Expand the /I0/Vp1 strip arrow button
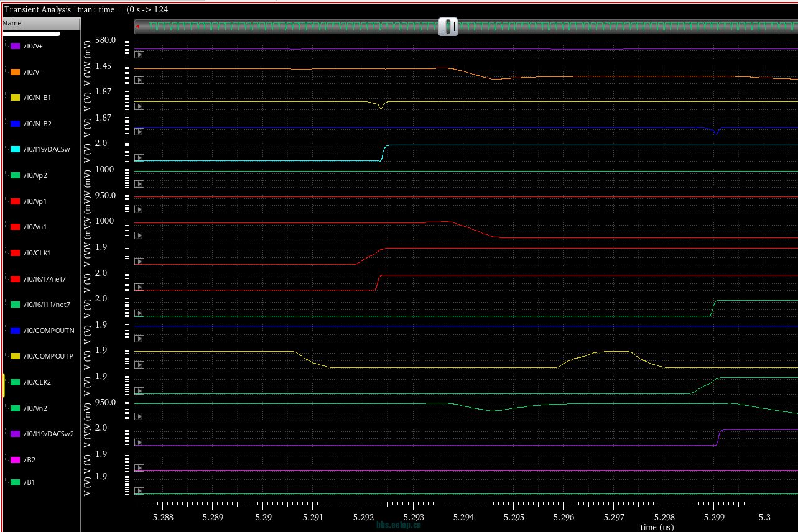The image size is (798, 532). click(139, 209)
